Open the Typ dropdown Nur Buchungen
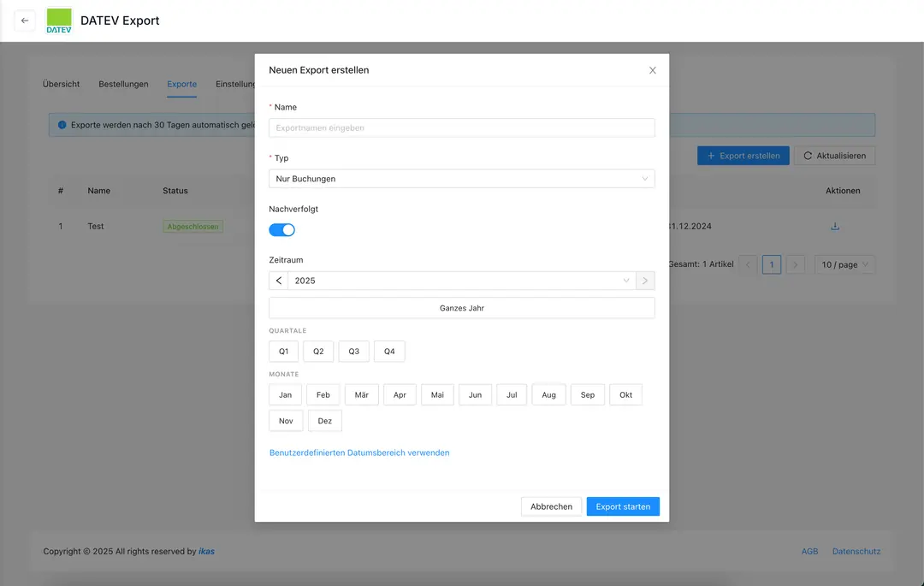 tap(462, 179)
